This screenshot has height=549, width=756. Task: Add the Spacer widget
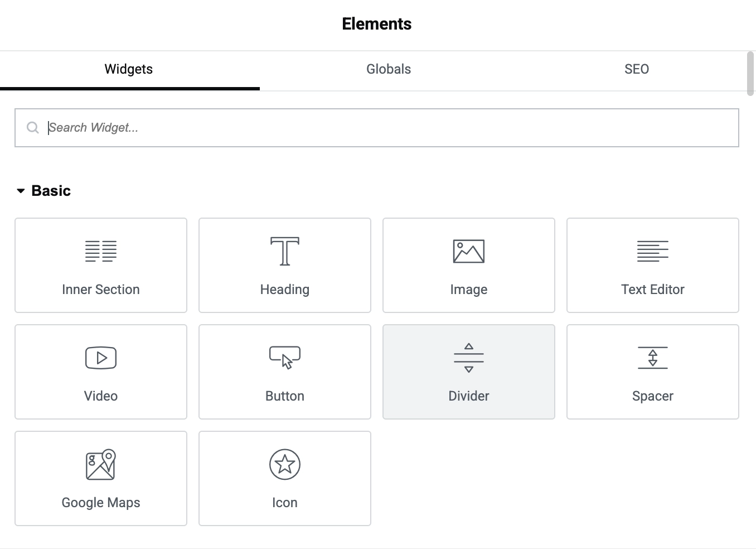click(652, 372)
